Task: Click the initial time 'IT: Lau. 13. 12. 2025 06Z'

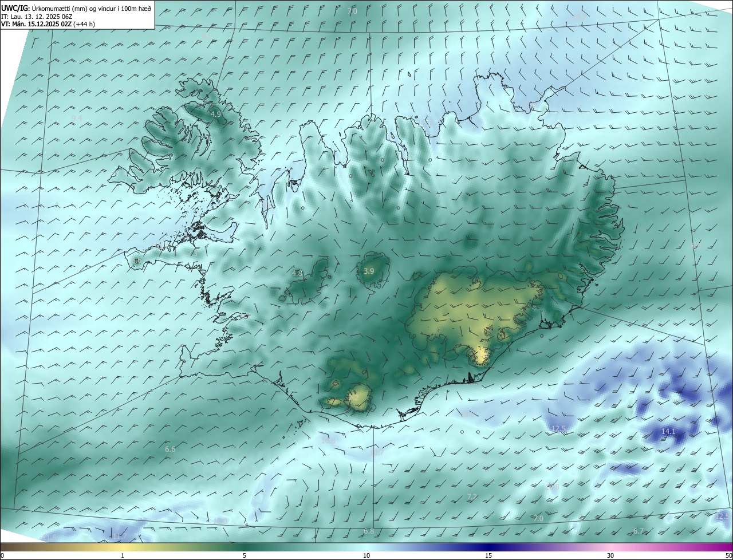Action: tap(36, 17)
